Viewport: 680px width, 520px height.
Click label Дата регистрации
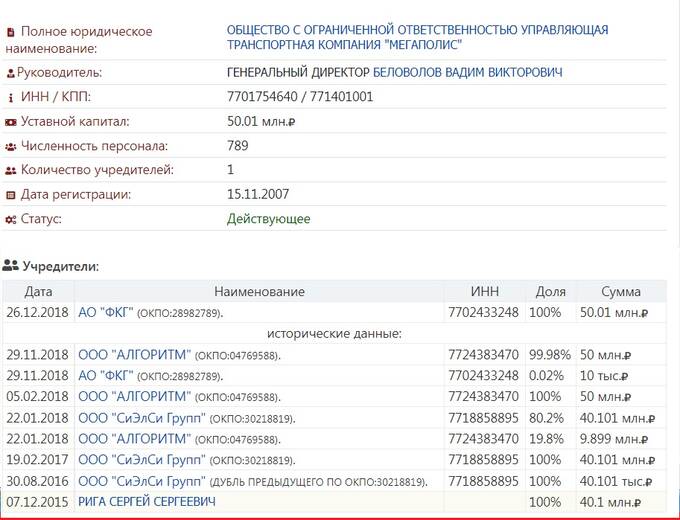coord(76,194)
